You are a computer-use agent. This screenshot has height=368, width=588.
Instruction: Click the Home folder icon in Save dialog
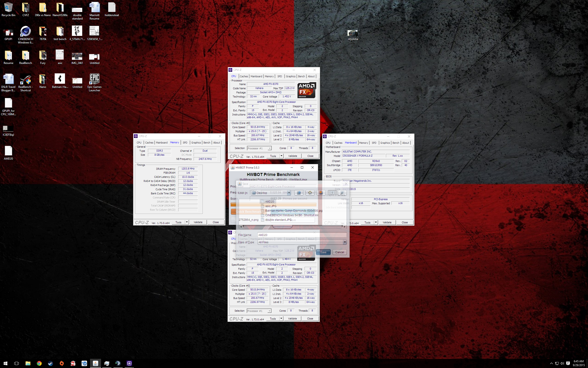pos(310,193)
